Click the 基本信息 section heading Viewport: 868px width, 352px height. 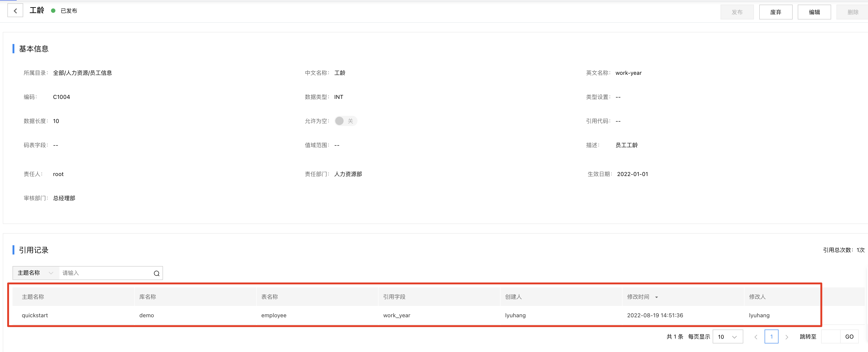click(34, 49)
